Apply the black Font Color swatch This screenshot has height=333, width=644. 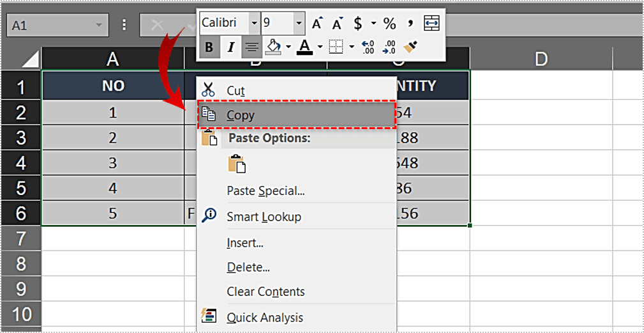click(x=304, y=47)
